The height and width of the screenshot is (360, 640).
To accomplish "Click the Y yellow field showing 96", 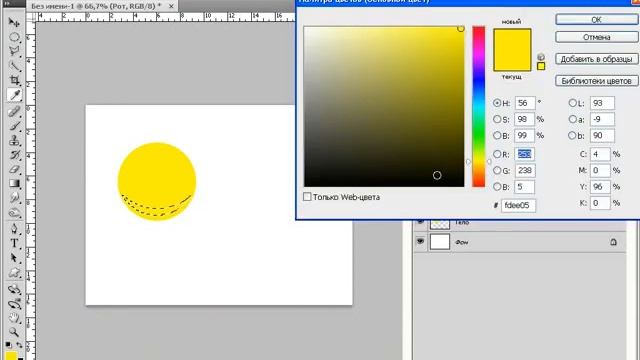I will pos(600,187).
